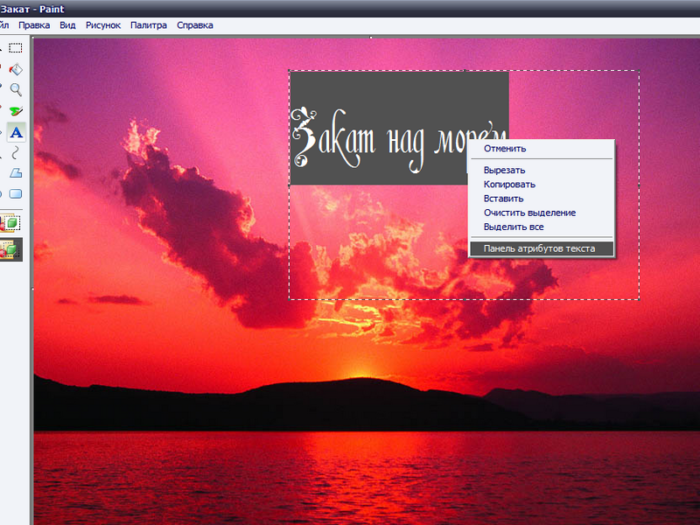Image resolution: width=700 pixels, height=525 pixels.
Task: Enable transparent background drawing option
Action: click(13, 249)
